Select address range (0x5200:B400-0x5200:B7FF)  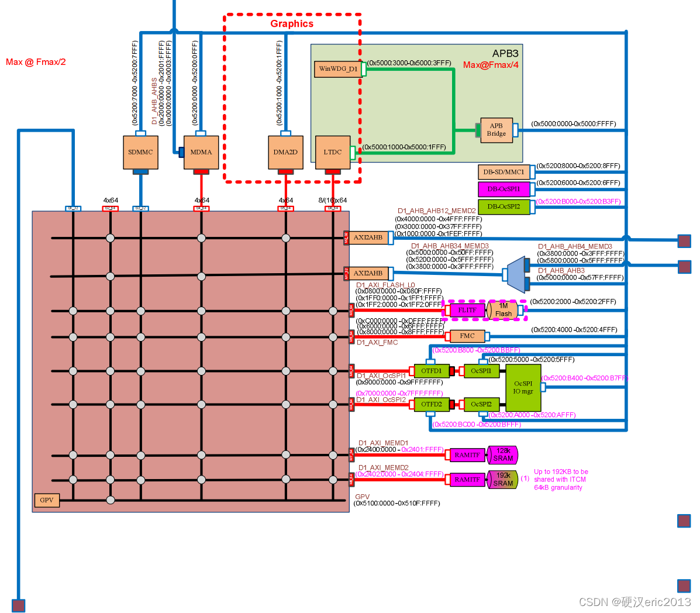pos(585,378)
